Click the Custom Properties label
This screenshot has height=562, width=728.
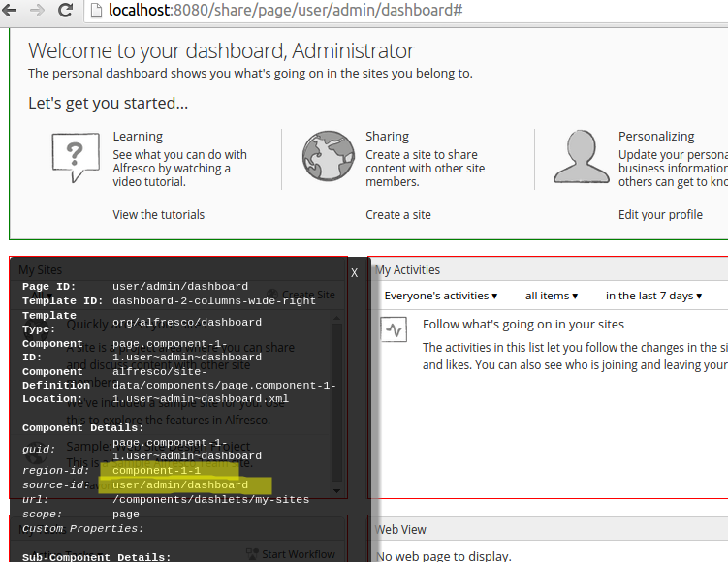tap(82, 529)
